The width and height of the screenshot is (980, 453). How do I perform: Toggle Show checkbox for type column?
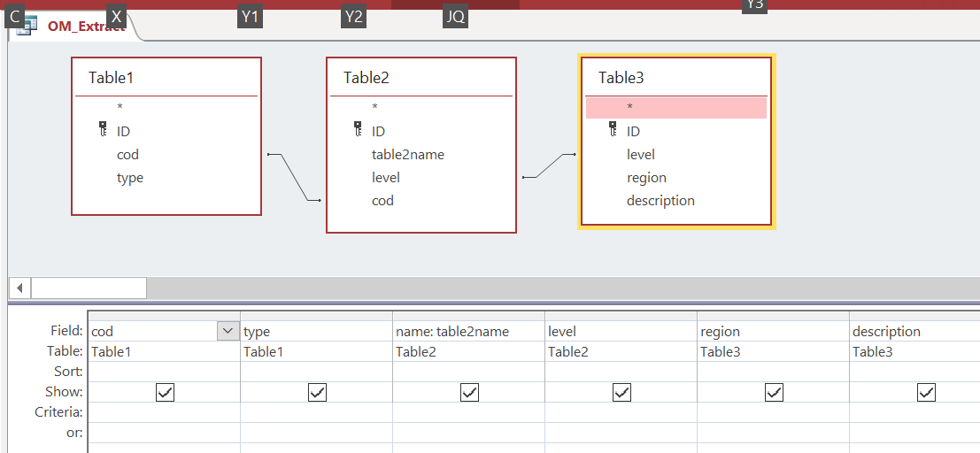click(318, 392)
